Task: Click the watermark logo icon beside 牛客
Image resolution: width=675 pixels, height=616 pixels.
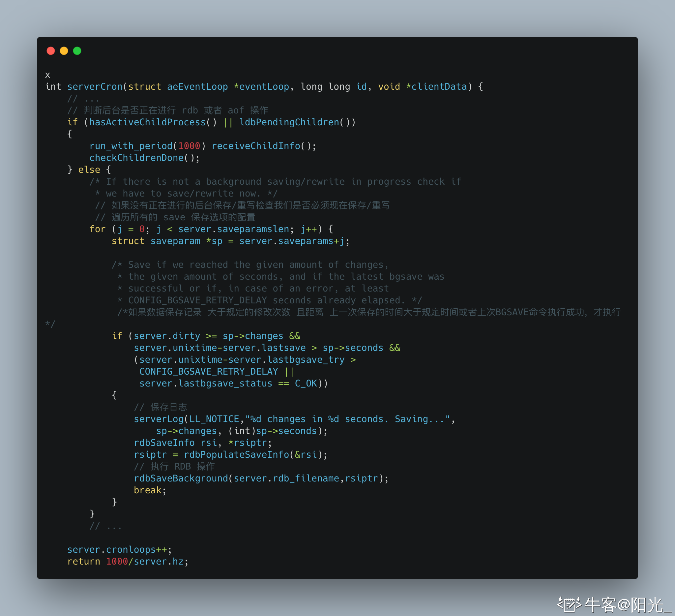Action: 569,604
